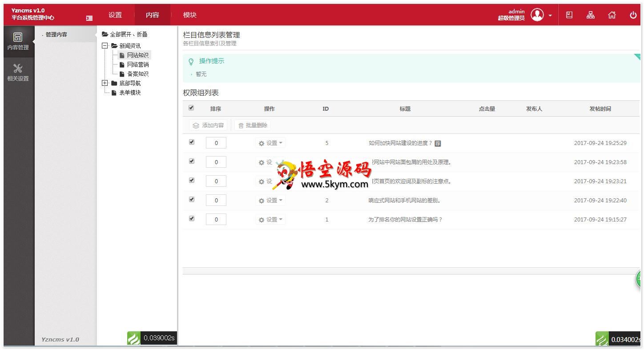The width and height of the screenshot is (644, 350).
Task: Open article 如何加快网站建设的进度？
Action: [x=400, y=143]
